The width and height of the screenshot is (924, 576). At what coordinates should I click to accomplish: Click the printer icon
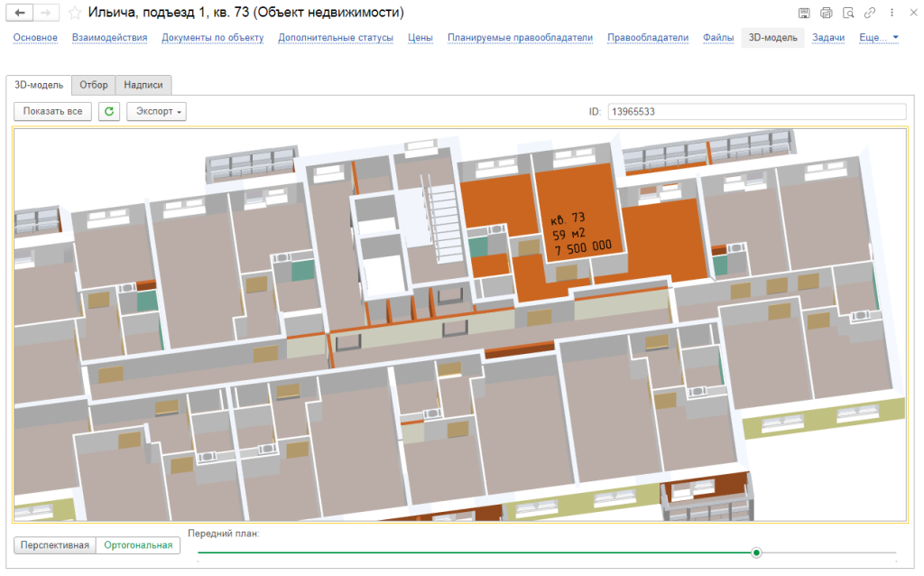tap(826, 13)
